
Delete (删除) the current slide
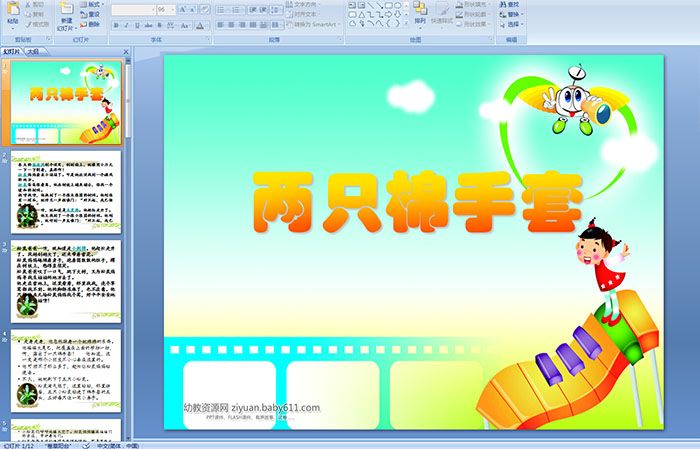pos(91,24)
